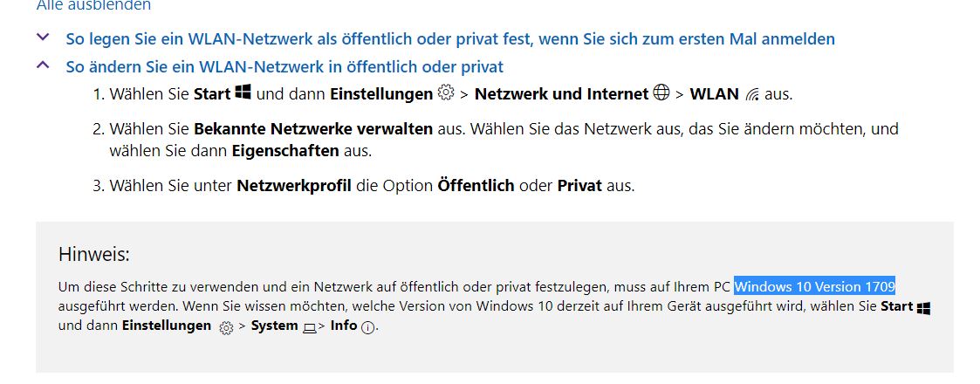
Task: Collapse the 'So ändern Sie ein WLAN-Netzwerk' chevron
Action: click(x=43, y=65)
